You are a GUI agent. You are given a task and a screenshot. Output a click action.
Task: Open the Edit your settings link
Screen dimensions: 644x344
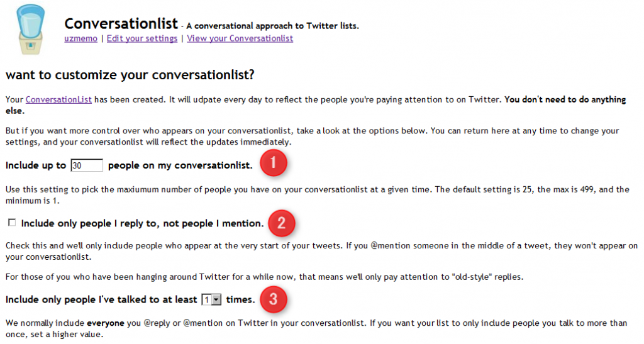pyautogui.click(x=142, y=38)
